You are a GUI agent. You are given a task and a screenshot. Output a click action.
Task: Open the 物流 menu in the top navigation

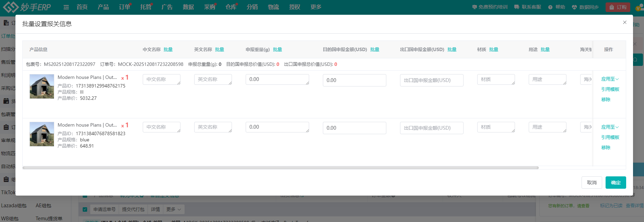click(x=273, y=7)
